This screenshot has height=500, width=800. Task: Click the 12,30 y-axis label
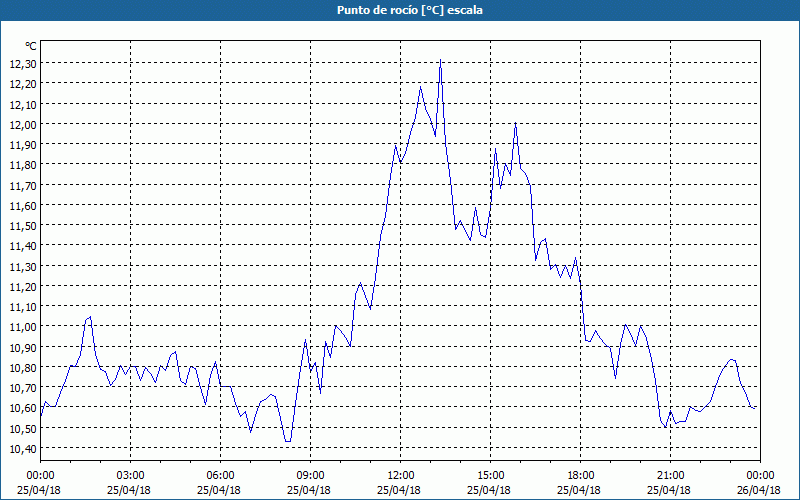point(23,63)
